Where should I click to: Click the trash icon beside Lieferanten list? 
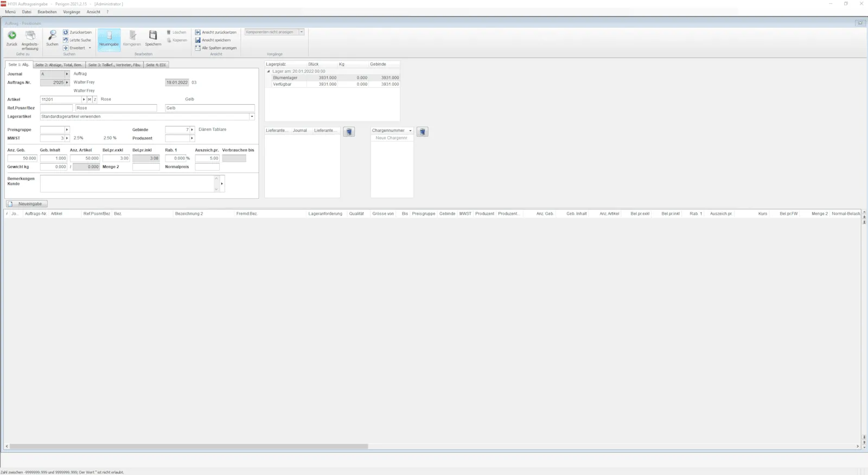click(x=349, y=132)
